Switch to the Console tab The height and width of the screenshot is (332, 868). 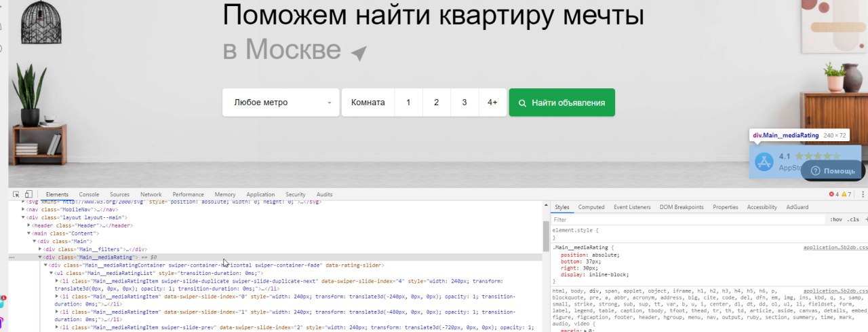(x=89, y=194)
